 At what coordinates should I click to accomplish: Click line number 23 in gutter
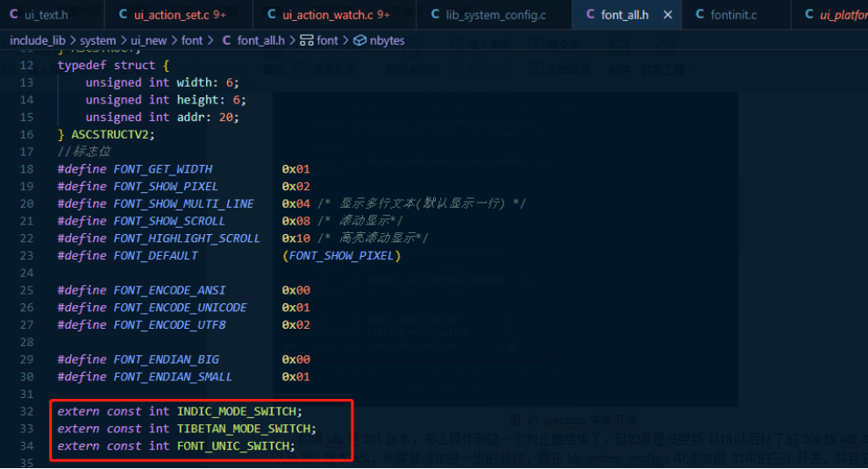click(x=26, y=256)
